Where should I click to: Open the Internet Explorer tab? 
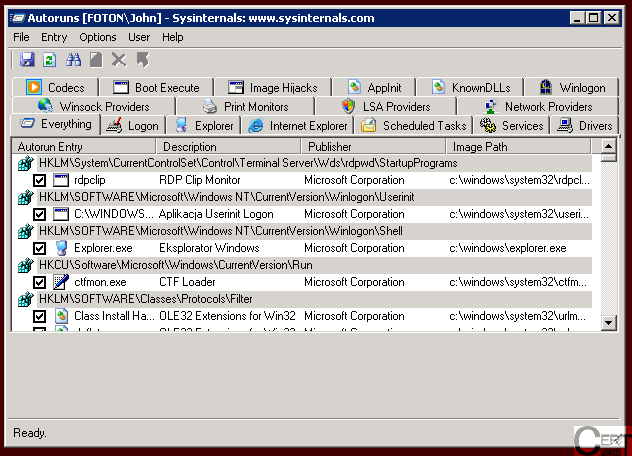click(297, 126)
